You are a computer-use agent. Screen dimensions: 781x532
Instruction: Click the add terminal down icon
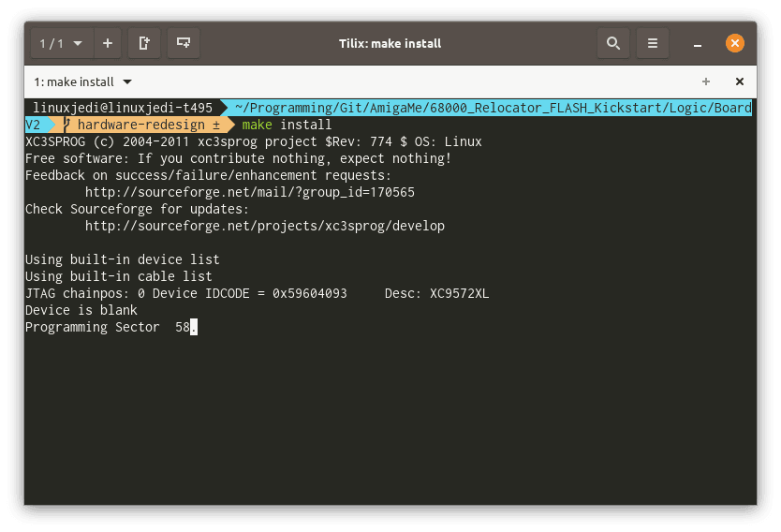[184, 43]
